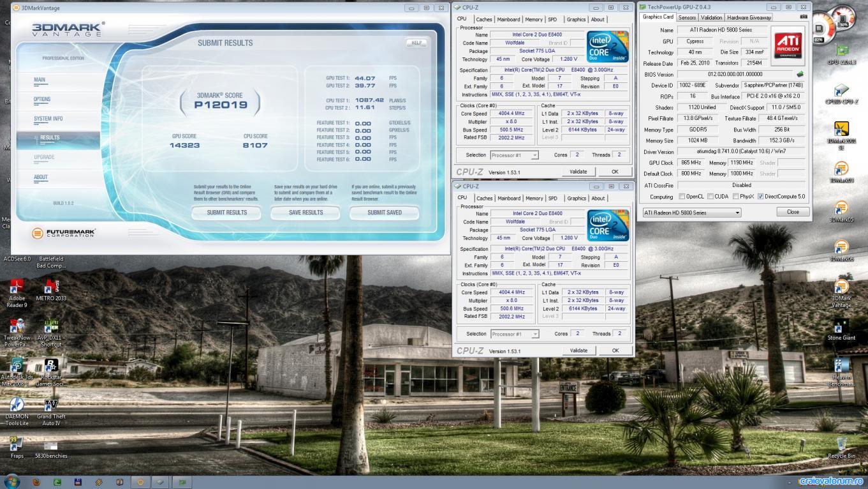Select the TweakNow PowerPack desktop icon
The image size is (868, 489).
pos(17,332)
